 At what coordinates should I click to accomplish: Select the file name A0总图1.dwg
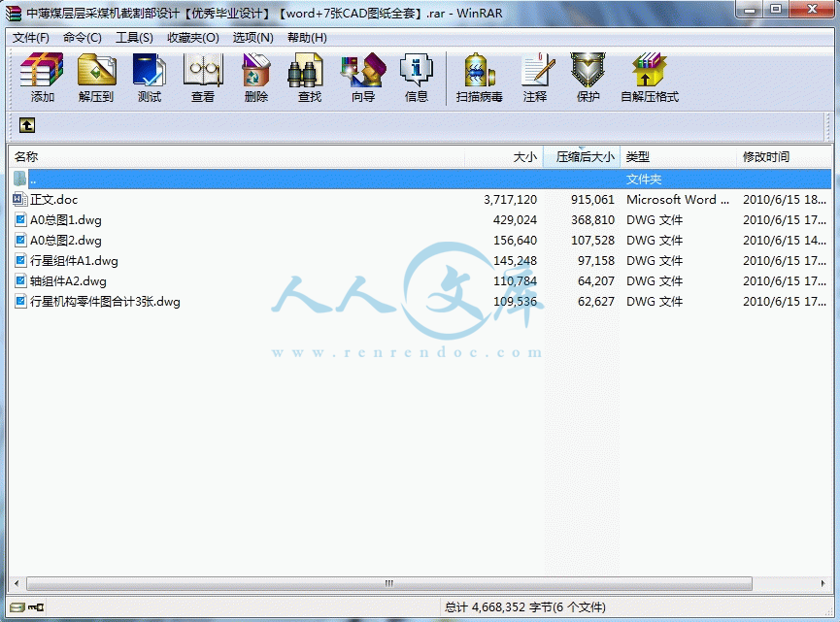point(66,220)
